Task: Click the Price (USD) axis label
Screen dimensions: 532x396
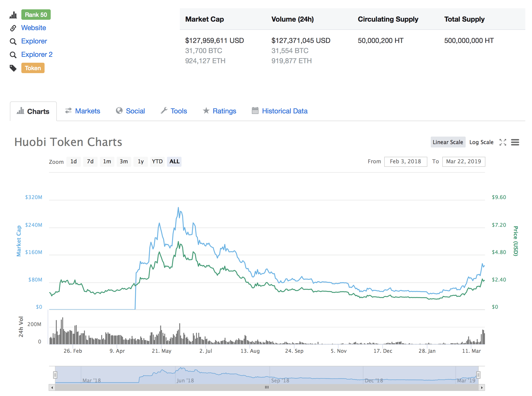Action: 516,241
